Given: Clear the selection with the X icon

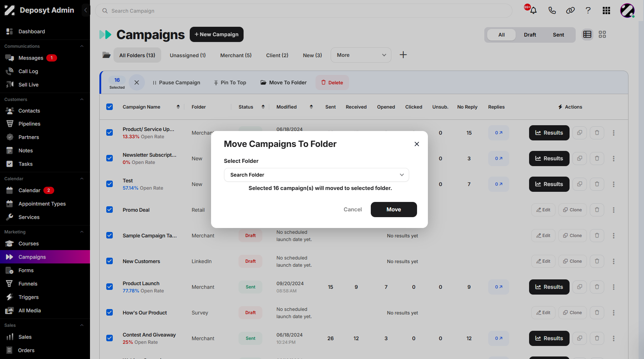Looking at the screenshot, I should 137,83.
